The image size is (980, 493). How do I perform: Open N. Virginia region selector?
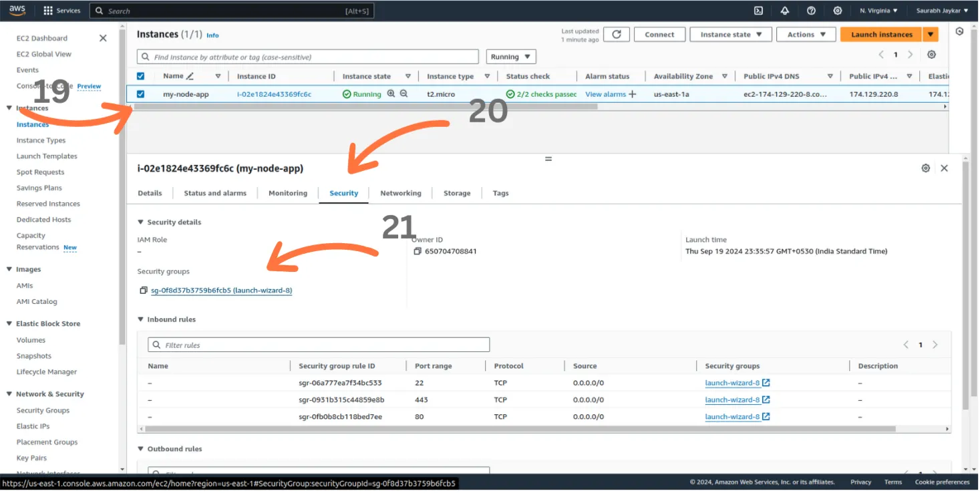pos(878,11)
